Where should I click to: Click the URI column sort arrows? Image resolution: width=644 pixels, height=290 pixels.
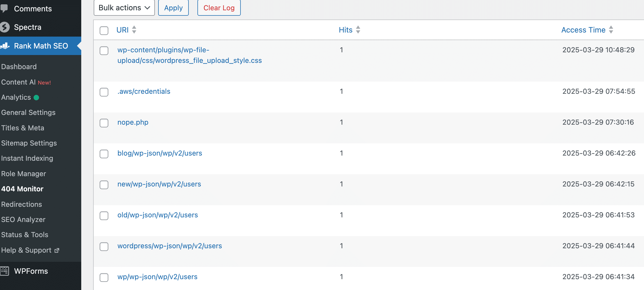point(134,30)
